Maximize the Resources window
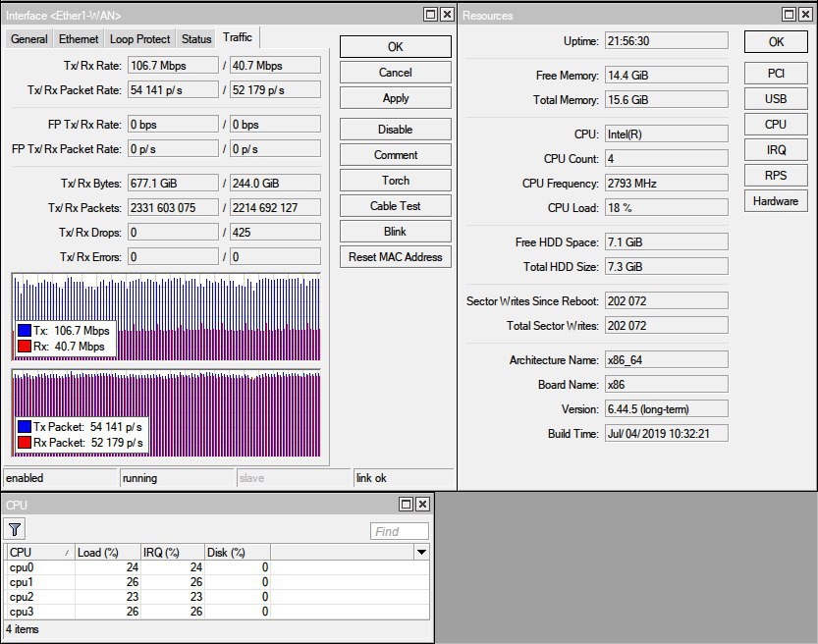This screenshot has height=644, width=818. tap(790, 15)
